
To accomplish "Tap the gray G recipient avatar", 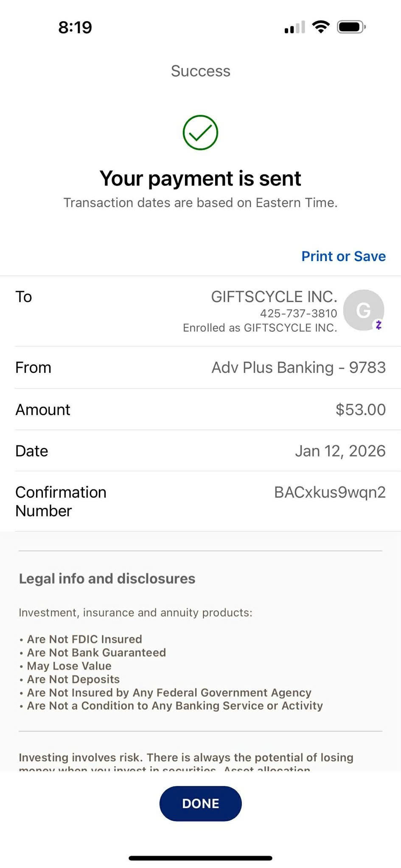I will tap(363, 310).
